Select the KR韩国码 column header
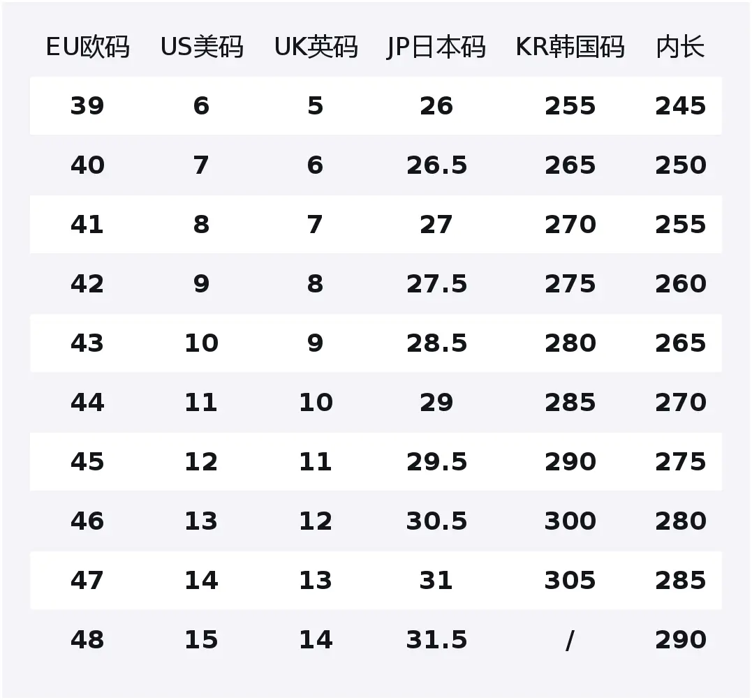Image resolution: width=752 pixels, height=700 pixels. coord(570,47)
